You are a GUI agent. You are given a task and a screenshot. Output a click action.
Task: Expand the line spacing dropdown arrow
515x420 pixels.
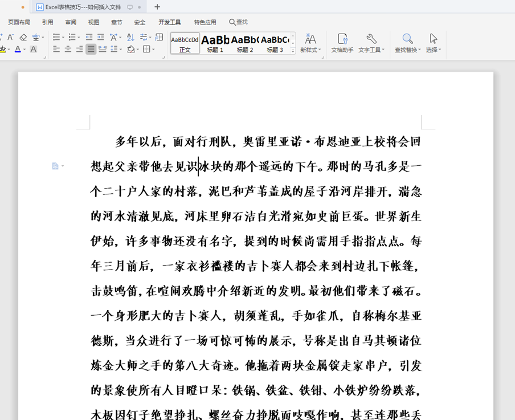pos(121,50)
